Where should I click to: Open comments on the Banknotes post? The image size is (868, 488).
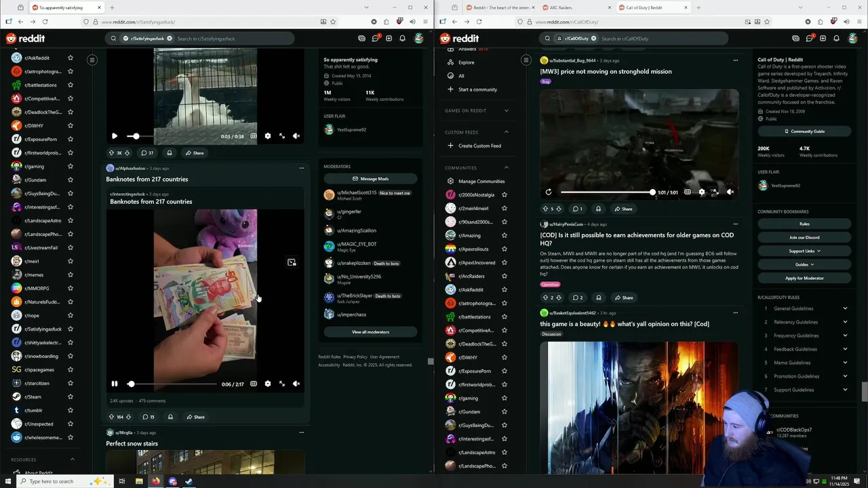(x=149, y=417)
